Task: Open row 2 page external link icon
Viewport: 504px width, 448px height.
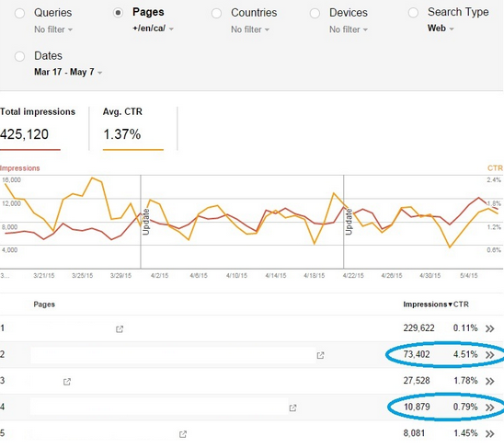Action: click(x=320, y=355)
